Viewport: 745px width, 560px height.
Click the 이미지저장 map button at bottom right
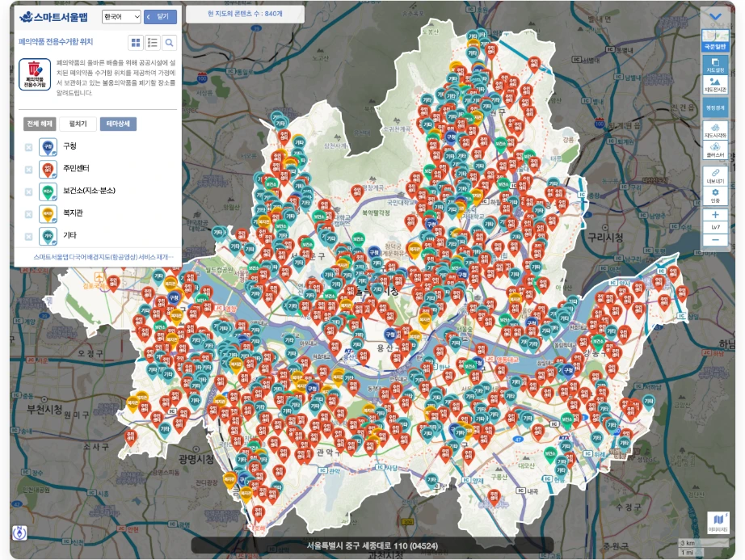click(718, 522)
